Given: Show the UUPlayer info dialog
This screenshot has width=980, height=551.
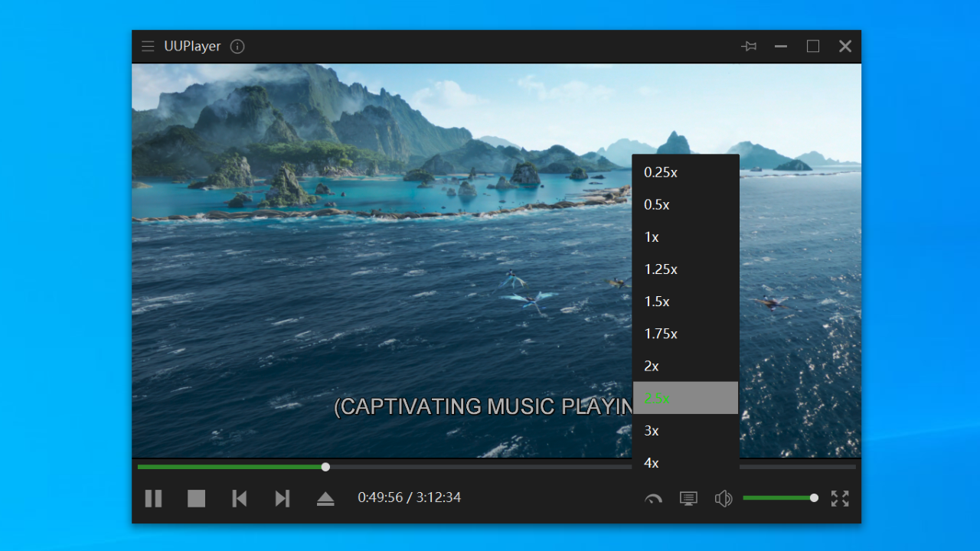Looking at the screenshot, I should click(x=237, y=47).
